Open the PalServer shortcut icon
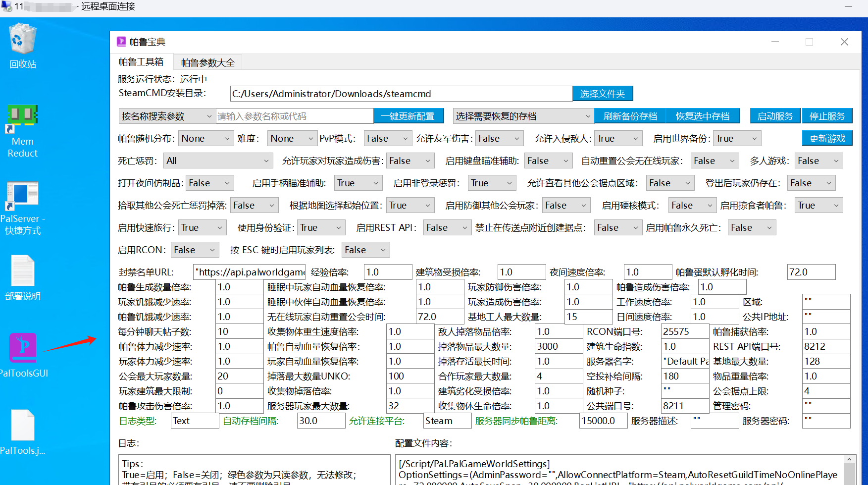The width and height of the screenshot is (868, 485). coord(23,208)
